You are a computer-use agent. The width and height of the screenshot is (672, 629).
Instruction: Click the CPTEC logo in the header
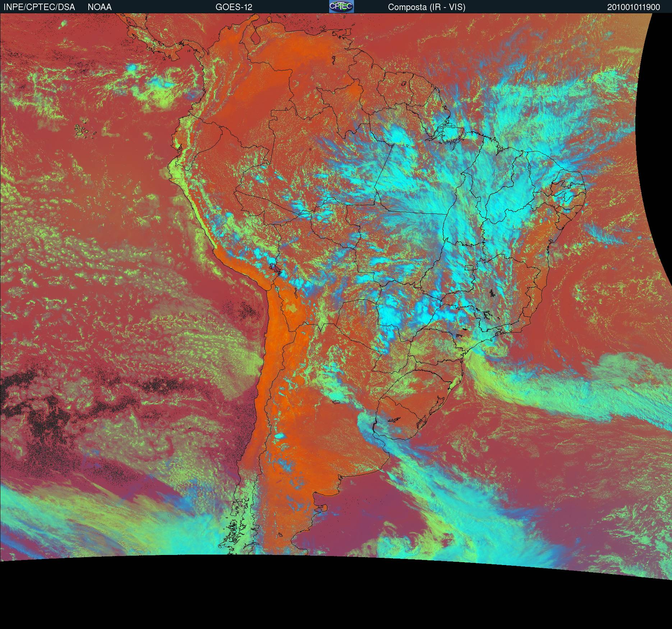(341, 6)
